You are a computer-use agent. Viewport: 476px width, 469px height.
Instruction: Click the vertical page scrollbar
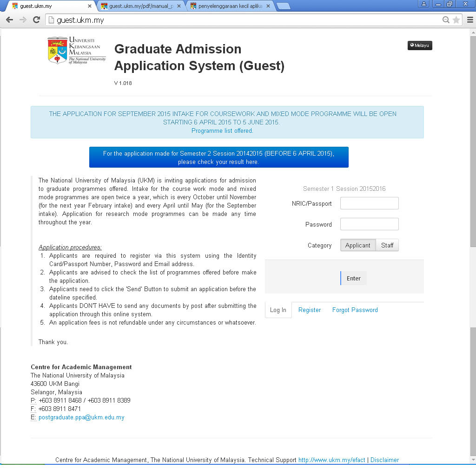click(x=472, y=186)
